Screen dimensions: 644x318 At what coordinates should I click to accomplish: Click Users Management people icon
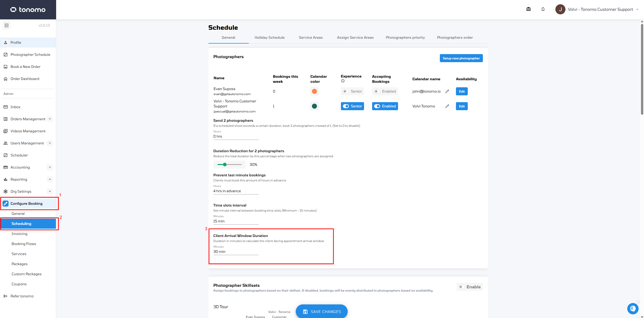6,143
